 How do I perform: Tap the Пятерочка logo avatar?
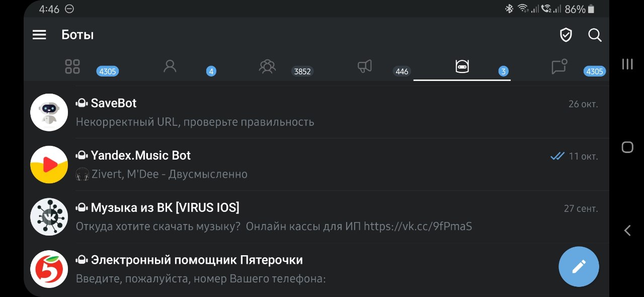pyautogui.click(x=49, y=269)
